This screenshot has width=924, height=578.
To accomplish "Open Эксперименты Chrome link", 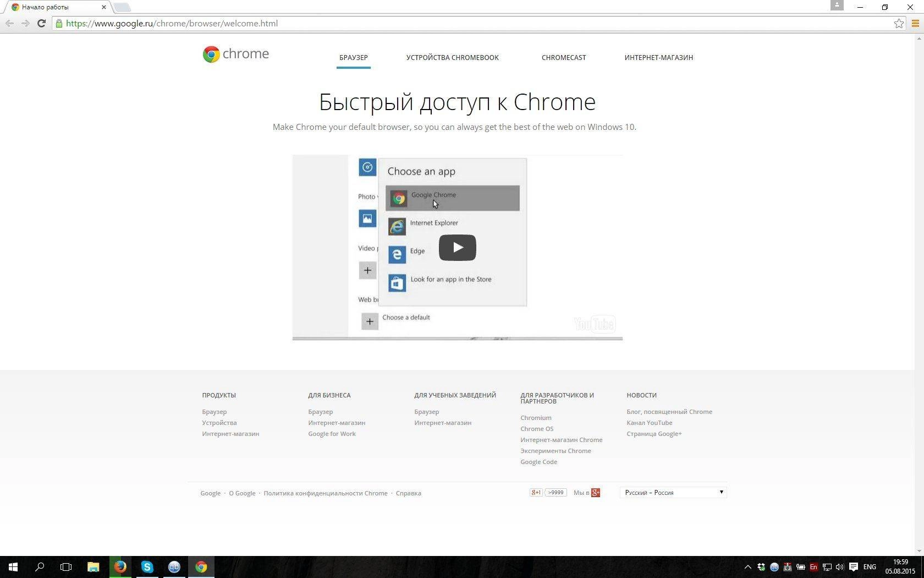I will click(x=556, y=451).
